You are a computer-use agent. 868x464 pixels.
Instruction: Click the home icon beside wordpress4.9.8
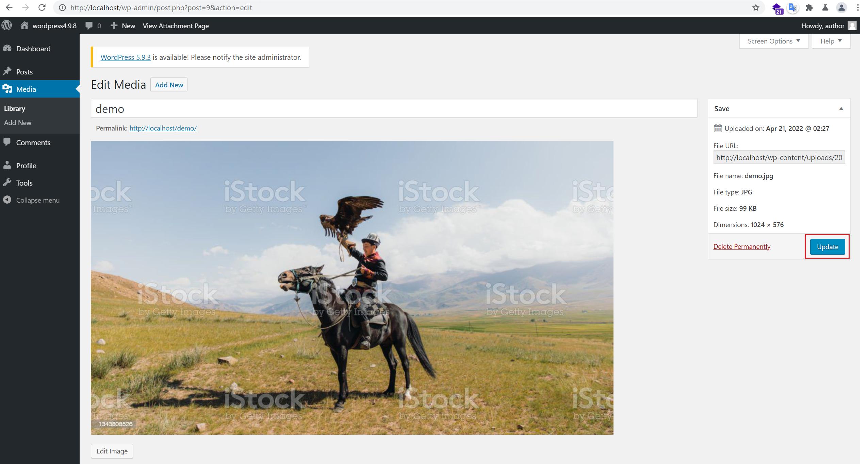(24, 25)
